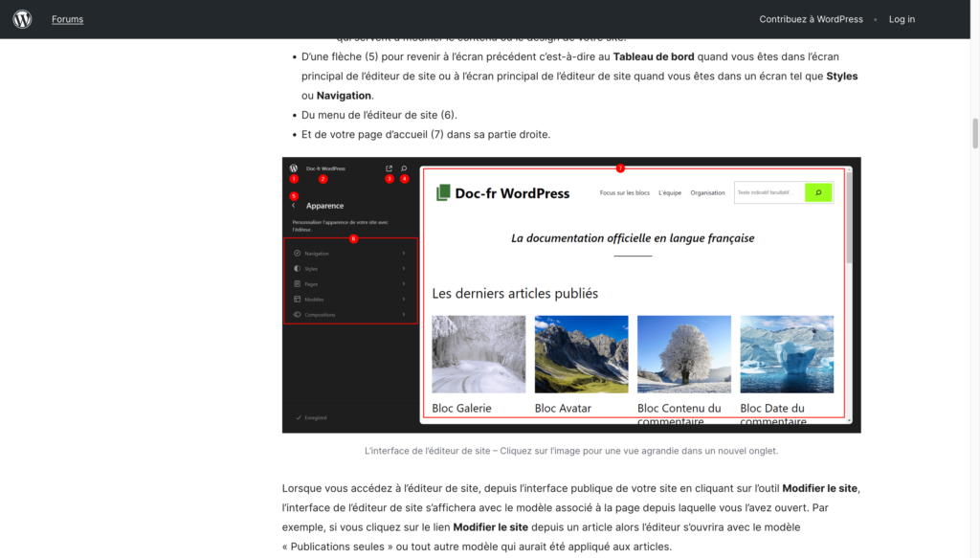980x558 pixels.
Task: Click the Log in link
Action: pyautogui.click(x=902, y=19)
